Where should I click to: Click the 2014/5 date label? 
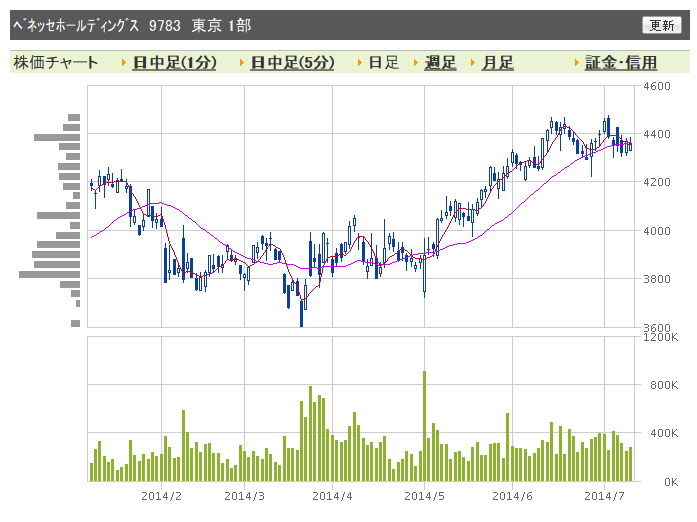pos(425,496)
